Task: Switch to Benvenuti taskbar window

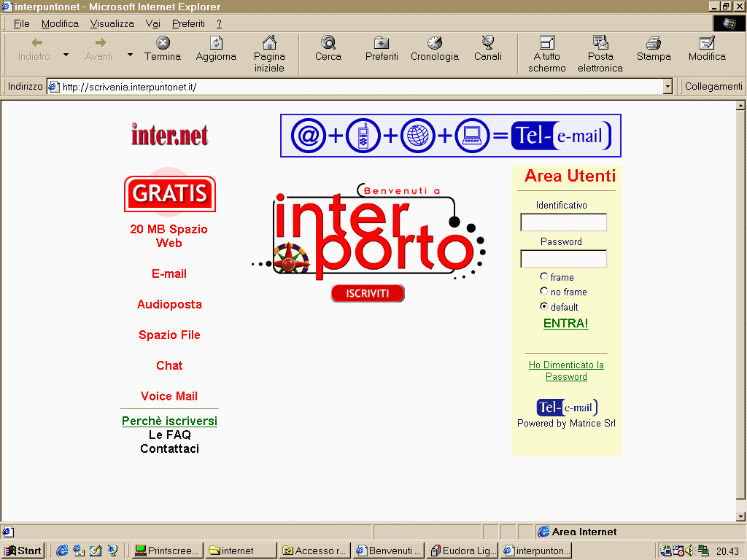Action: 389,551
